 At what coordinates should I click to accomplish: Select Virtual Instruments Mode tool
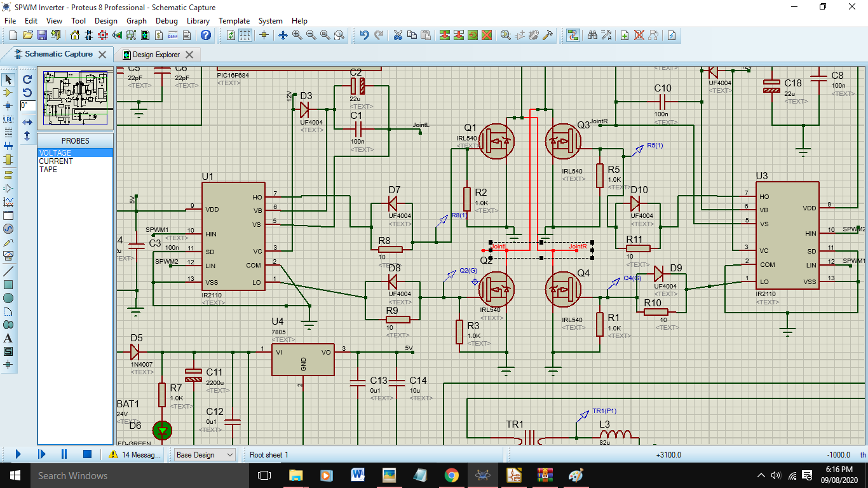click(x=8, y=256)
